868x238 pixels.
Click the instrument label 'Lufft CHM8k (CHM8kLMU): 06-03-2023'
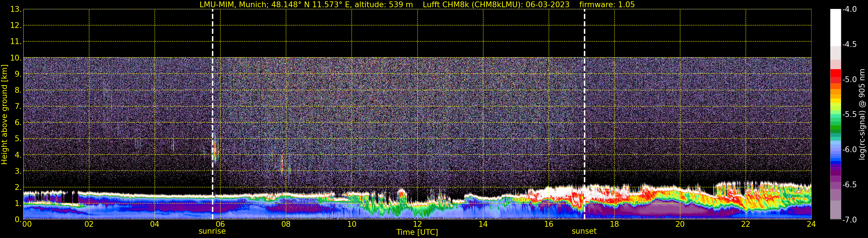[x=496, y=5]
